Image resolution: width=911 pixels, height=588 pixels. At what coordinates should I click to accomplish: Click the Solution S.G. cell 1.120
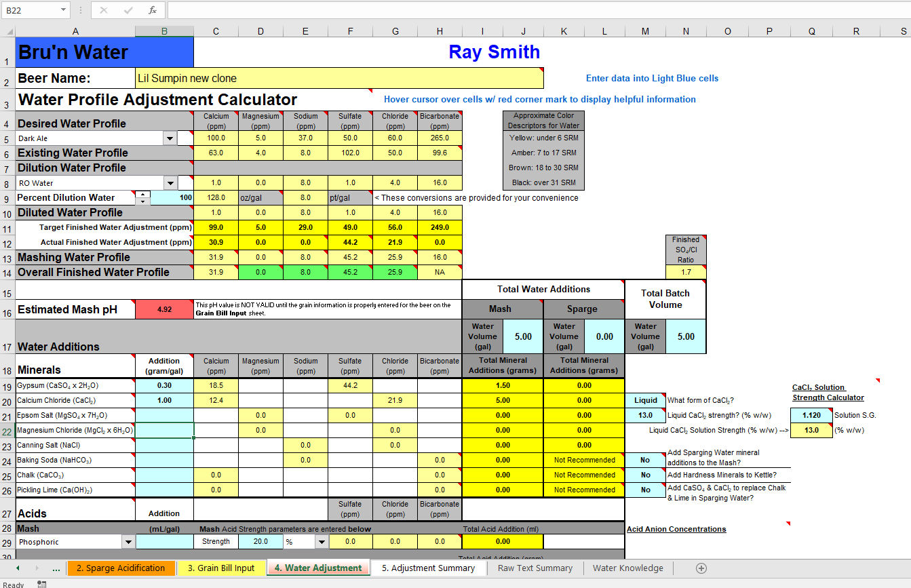point(811,415)
